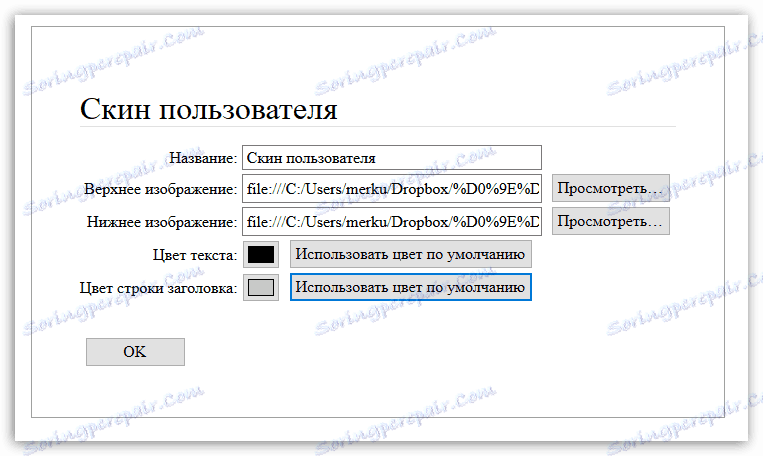Focus the Нижнее изображение file path field
Screen dimensions: 763x456
click(x=392, y=221)
